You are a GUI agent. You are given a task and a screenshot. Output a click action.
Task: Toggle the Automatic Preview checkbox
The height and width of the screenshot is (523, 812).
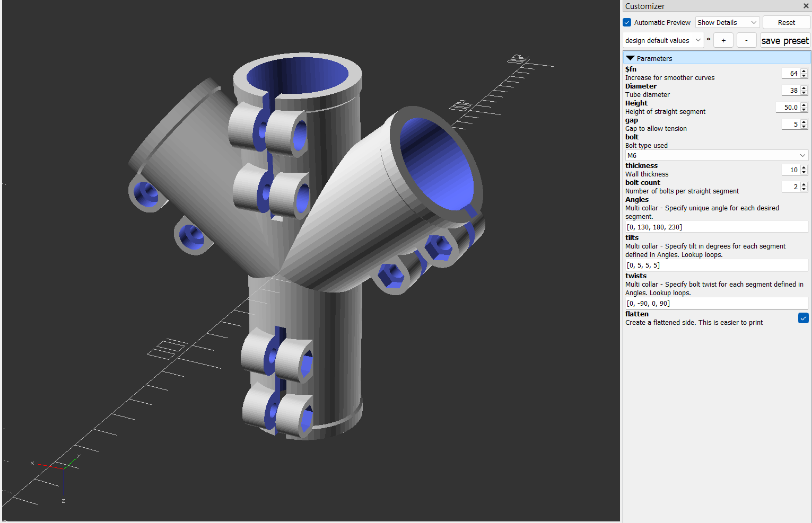click(x=627, y=22)
